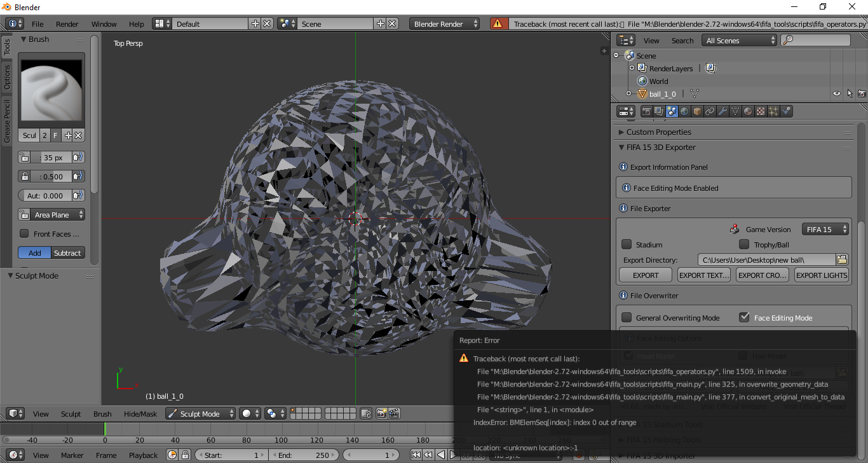The height and width of the screenshot is (463, 868).
Task: Open the Modifiers wrench tab
Action: (722, 111)
